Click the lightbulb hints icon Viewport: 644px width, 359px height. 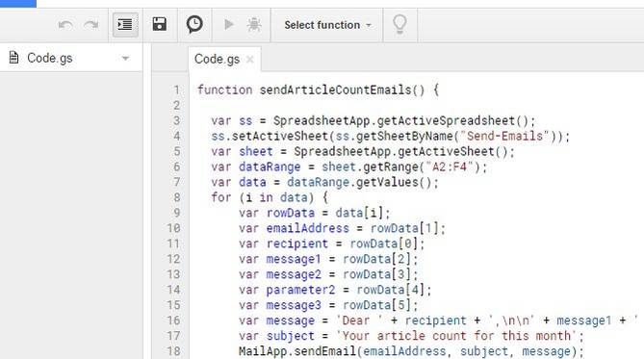click(x=399, y=24)
